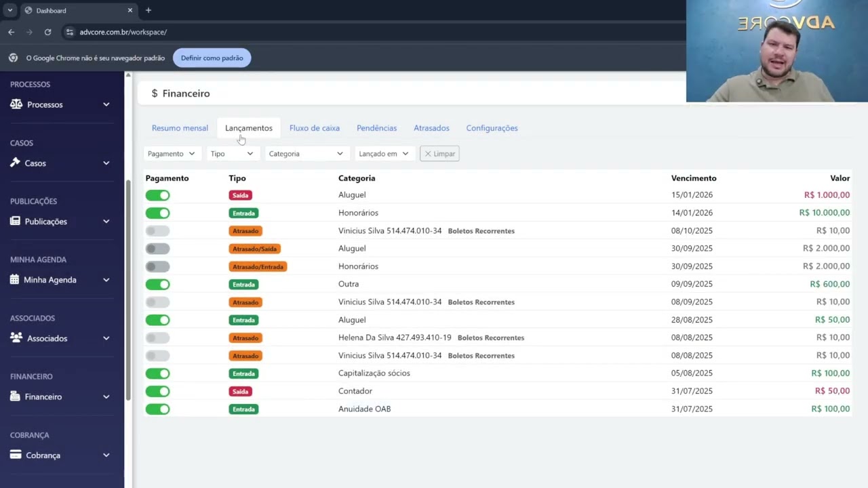Image resolution: width=868 pixels, height=488 pixels.
Task: Click the Saída badge on Aluguel 15/01/2026 row
Action: [x=241, y=195]
